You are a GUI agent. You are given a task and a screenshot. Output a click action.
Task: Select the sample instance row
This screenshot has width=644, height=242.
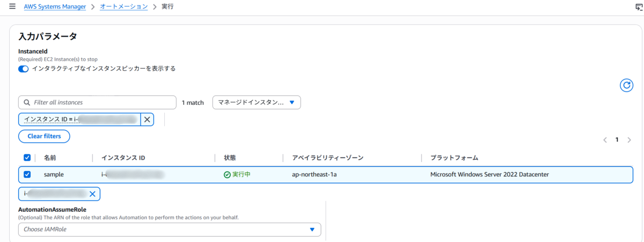[x=326, y=175]
